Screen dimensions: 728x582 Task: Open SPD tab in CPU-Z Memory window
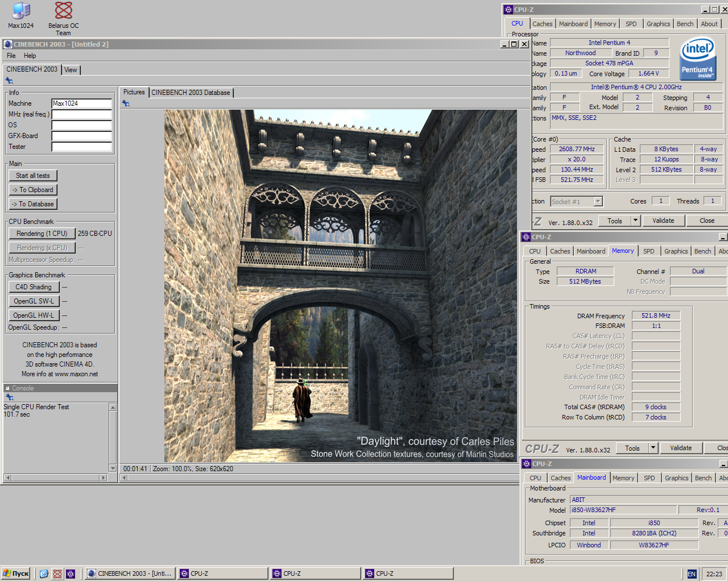coord(649,251)
